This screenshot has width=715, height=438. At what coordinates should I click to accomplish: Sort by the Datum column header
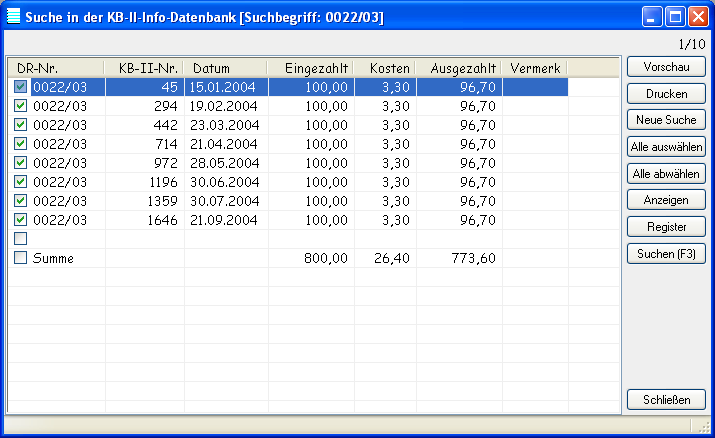click(x=225, y=67)
